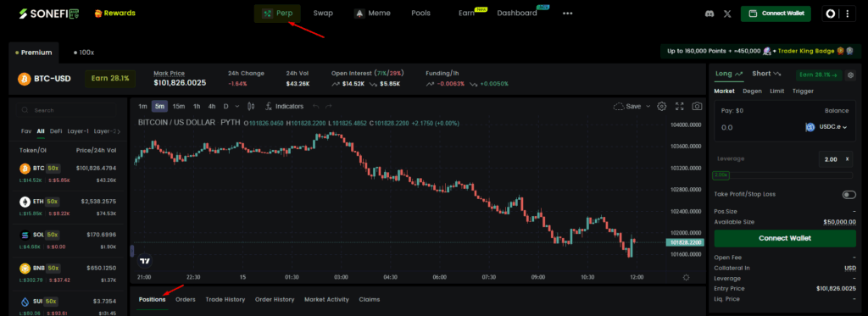Viewport: 868px width, 316px height.
Task: Select the Limit order type
Action: [x=776, y=91]
